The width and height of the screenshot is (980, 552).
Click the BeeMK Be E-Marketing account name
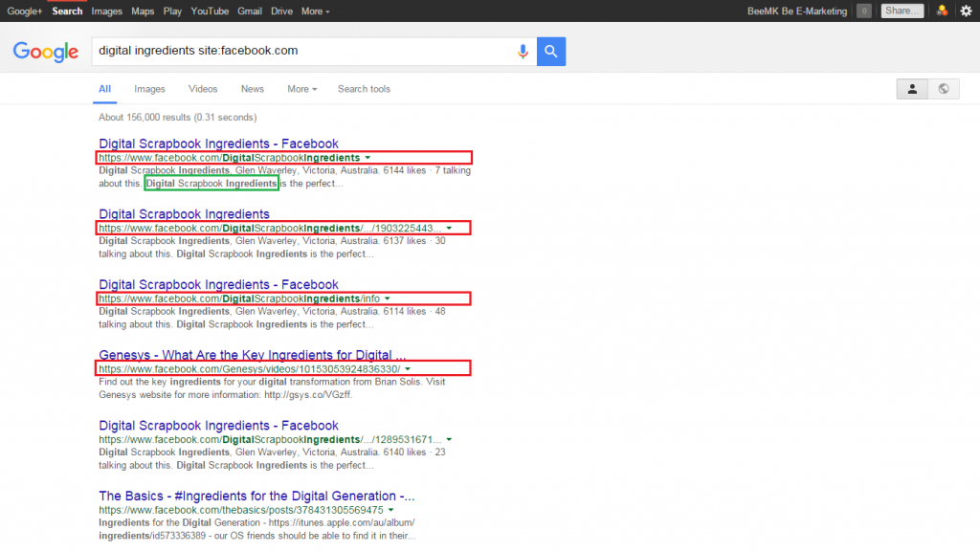(x=797, y=11)
